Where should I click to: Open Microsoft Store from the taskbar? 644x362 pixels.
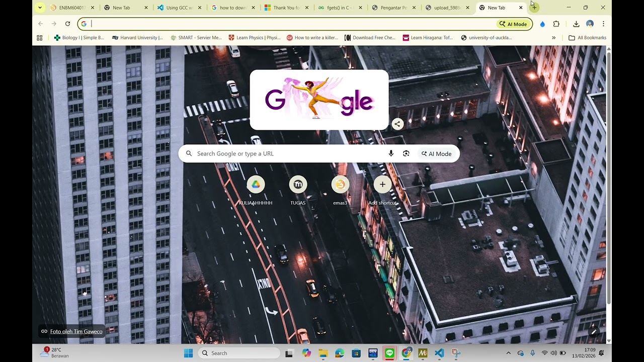click(x=356, y=353)
